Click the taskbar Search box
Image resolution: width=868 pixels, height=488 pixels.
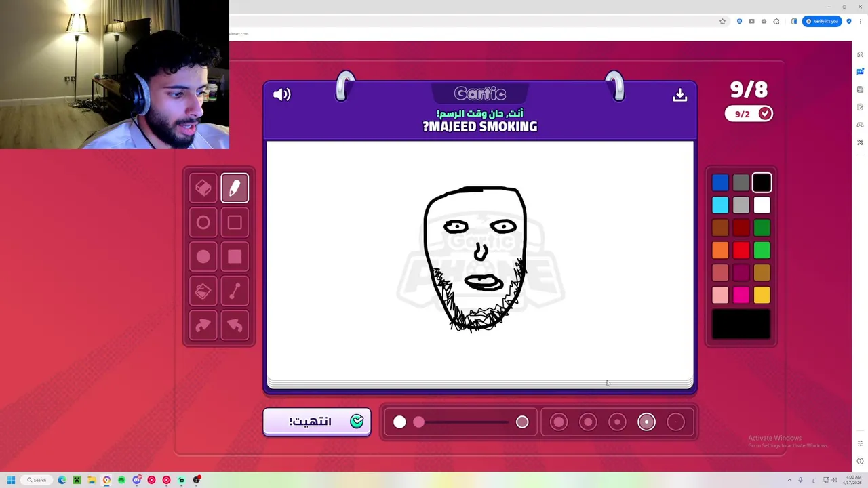click(37, 480)
